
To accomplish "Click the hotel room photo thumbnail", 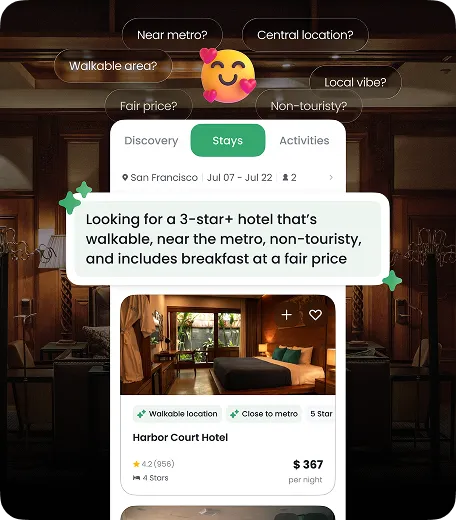I will (x=228, y=345).
